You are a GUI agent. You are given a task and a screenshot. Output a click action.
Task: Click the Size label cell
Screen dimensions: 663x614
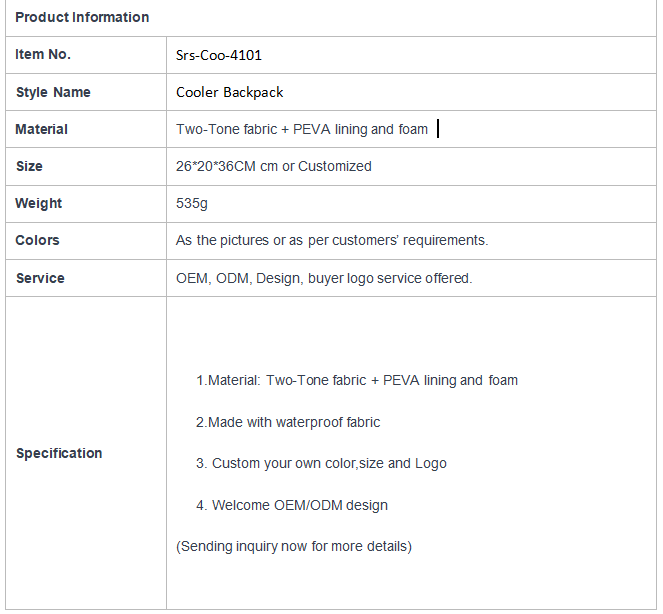[x=86, y=167]
